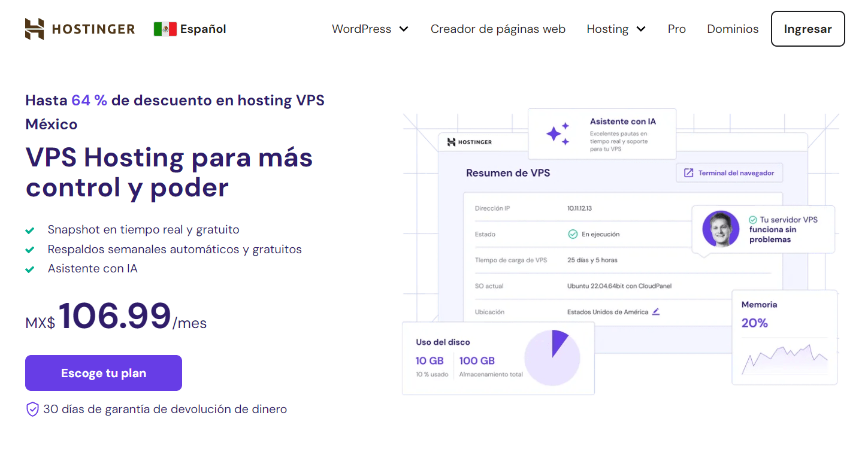Click the sparkle AI assistant icon
This screenshot has width=868, height=449.
(557, 134)
